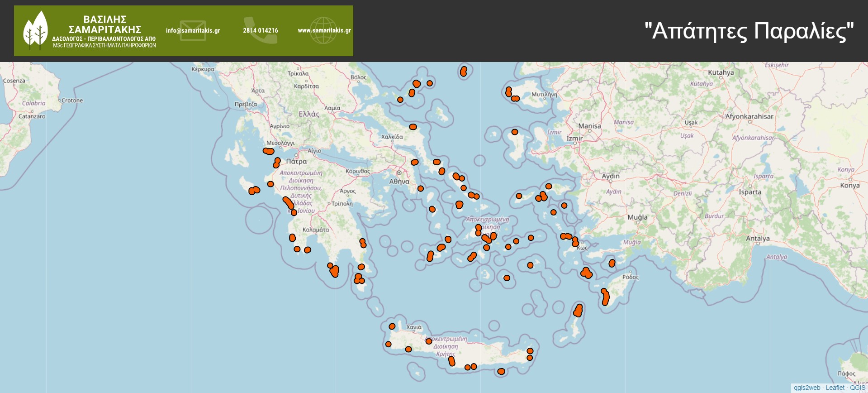
Task: Select the beach marker on Zakynthos island
Action: [254, 191]
